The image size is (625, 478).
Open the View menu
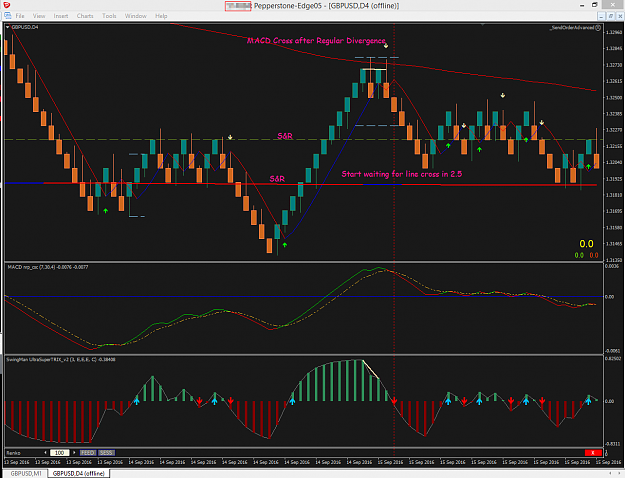click(39, 16)
